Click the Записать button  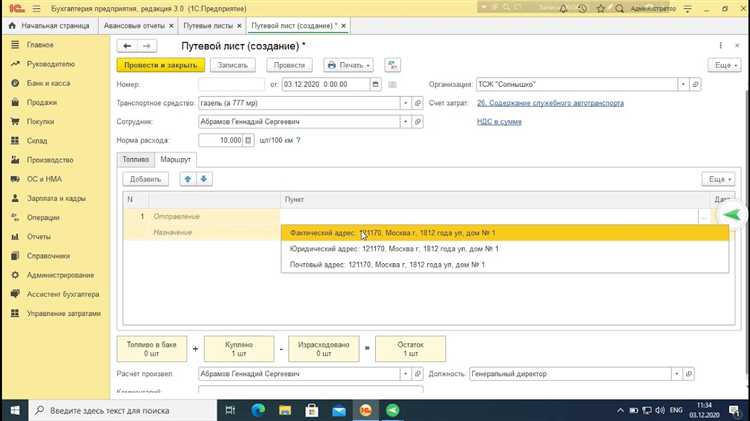click(x=232, y=65)
